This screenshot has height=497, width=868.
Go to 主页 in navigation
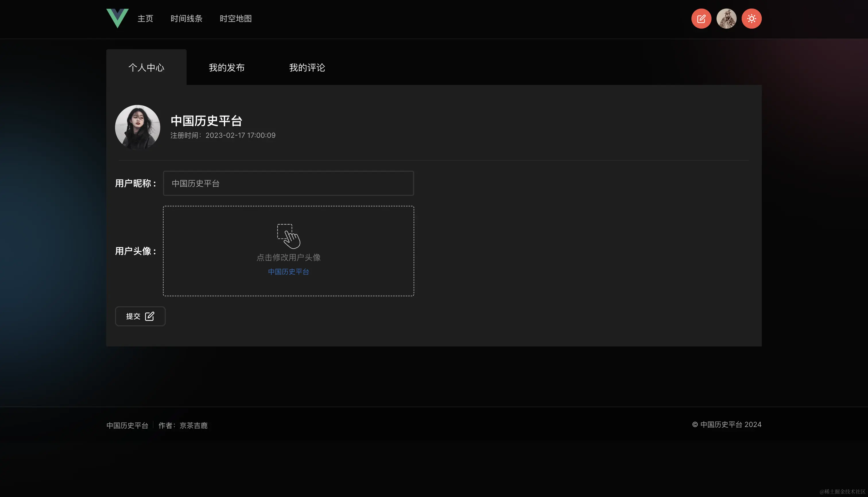(145, 18)
